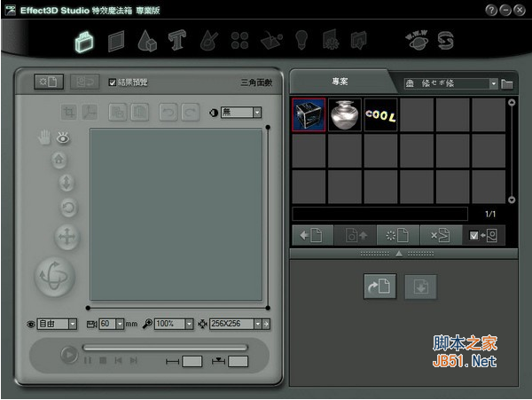
Task: Open the 無 contrast dropdown
Action: pyautogui.click(x=241, y=113)
